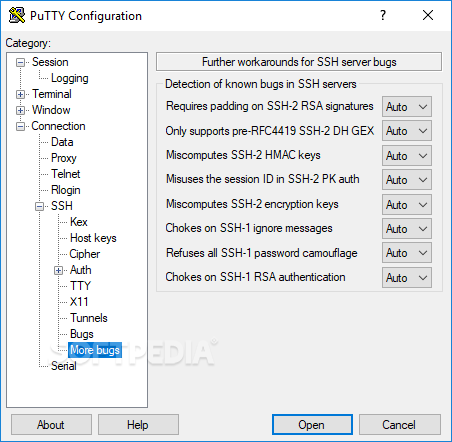This screenshot has width=452, height=442.
Task: Expand the Window tree node
Action: (21, 110)
